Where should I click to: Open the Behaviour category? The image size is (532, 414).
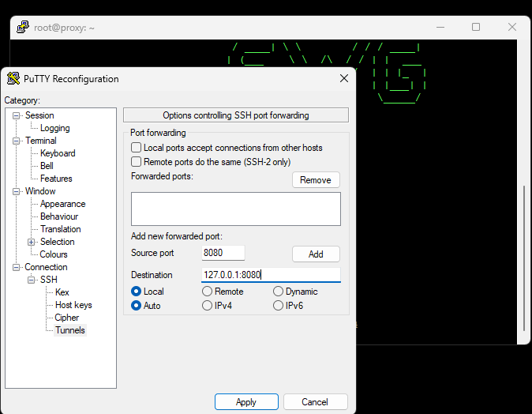click(x=59, y=216)
